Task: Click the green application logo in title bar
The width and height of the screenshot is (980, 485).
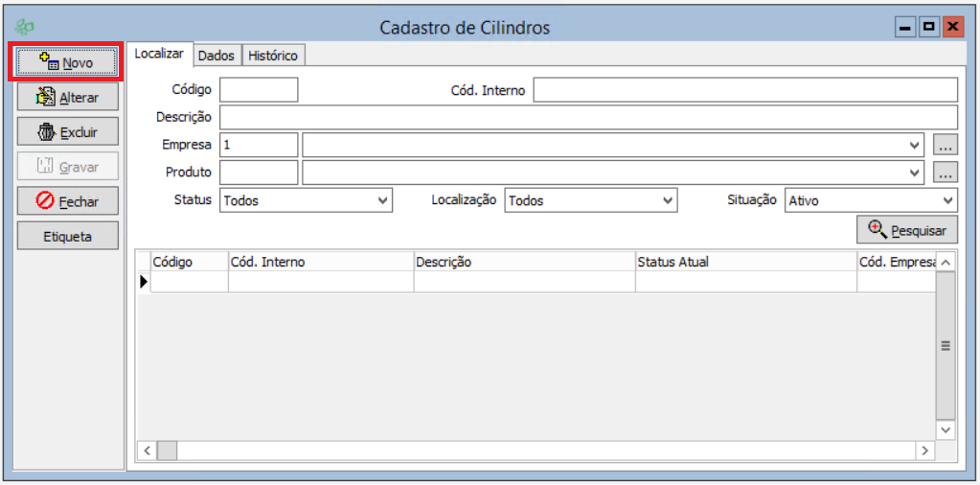Action: [x=25, y=28]
